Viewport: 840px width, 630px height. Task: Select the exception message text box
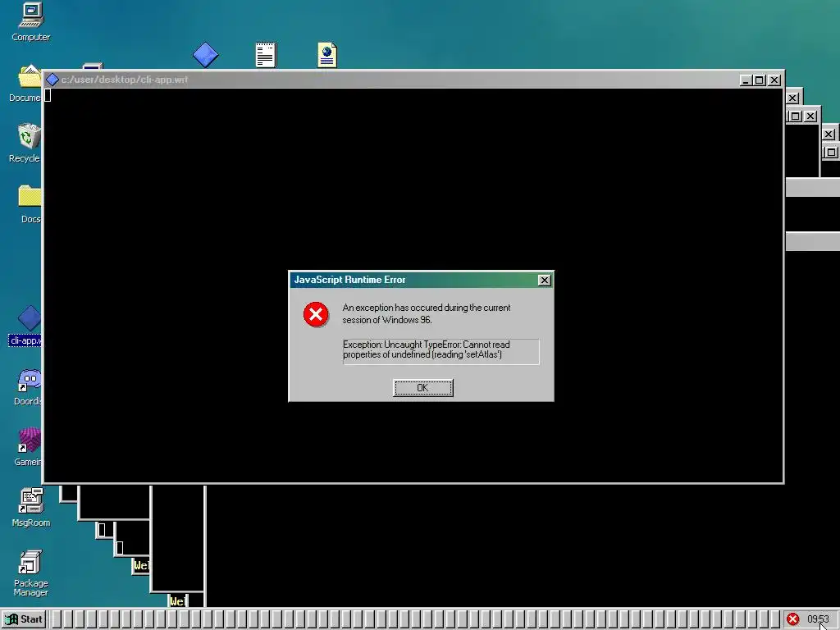[x=441, y=351]
